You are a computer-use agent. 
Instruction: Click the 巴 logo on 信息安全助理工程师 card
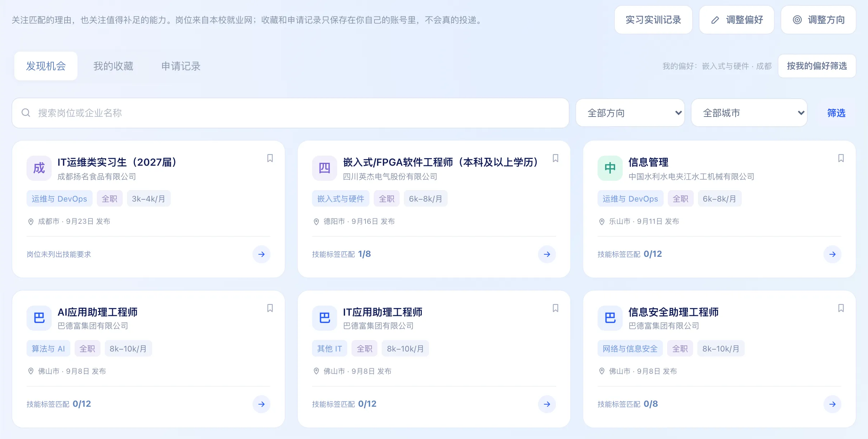[x=610, y=318]
